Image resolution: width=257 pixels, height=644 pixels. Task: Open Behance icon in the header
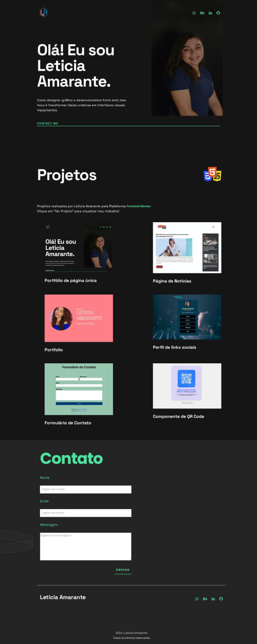(203, 13)
